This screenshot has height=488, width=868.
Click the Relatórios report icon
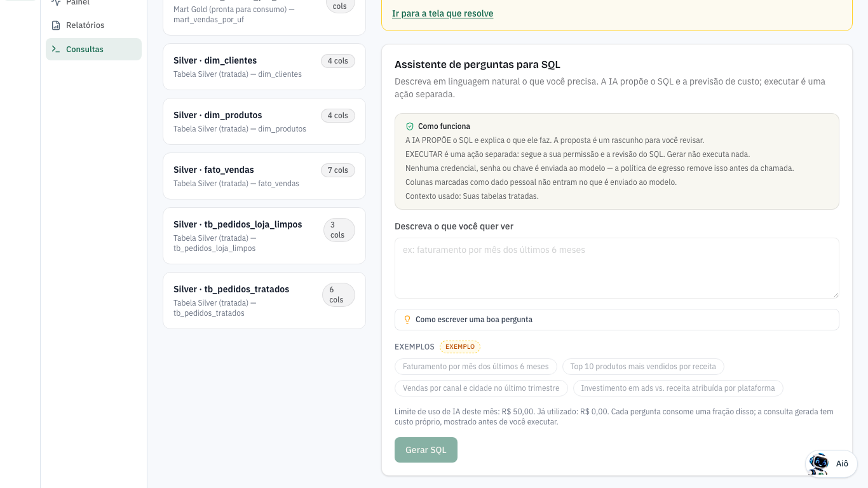tap(56, 25)
